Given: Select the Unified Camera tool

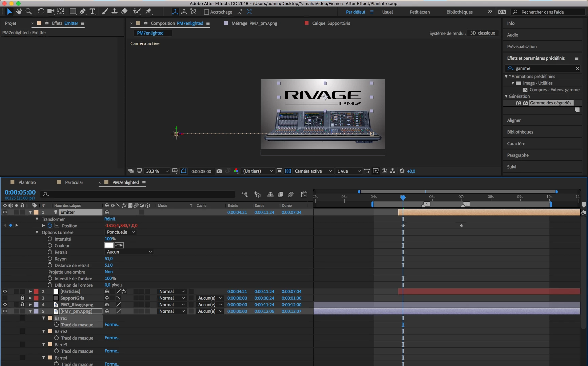Looking at the screenshot, I should 50,12.
